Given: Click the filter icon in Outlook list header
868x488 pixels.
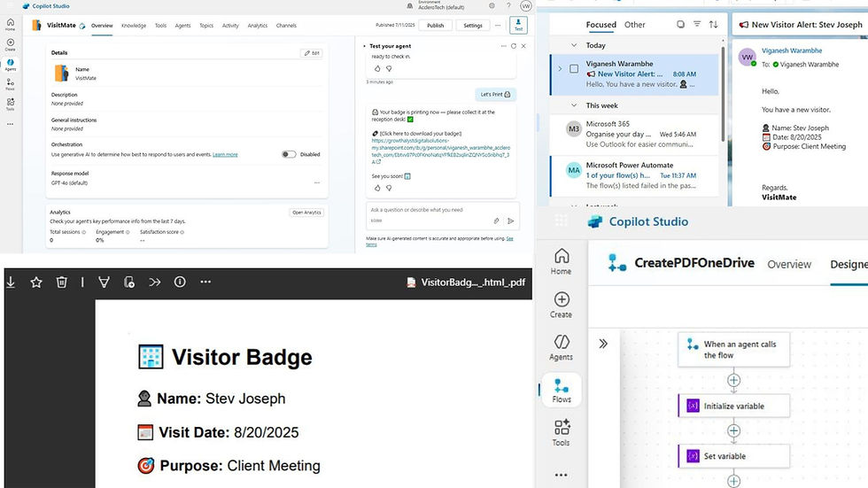Looking at the screenshot, I should 697,24.
